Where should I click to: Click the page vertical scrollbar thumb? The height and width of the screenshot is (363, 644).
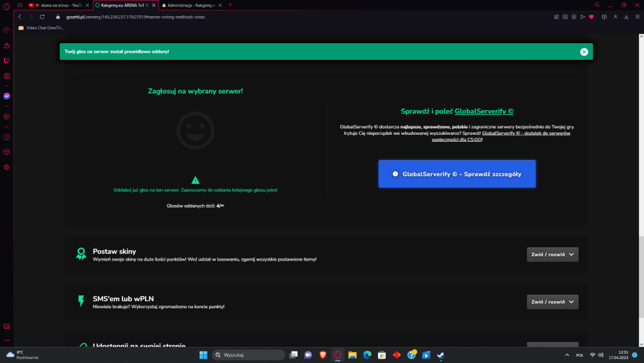coord(641,277)
